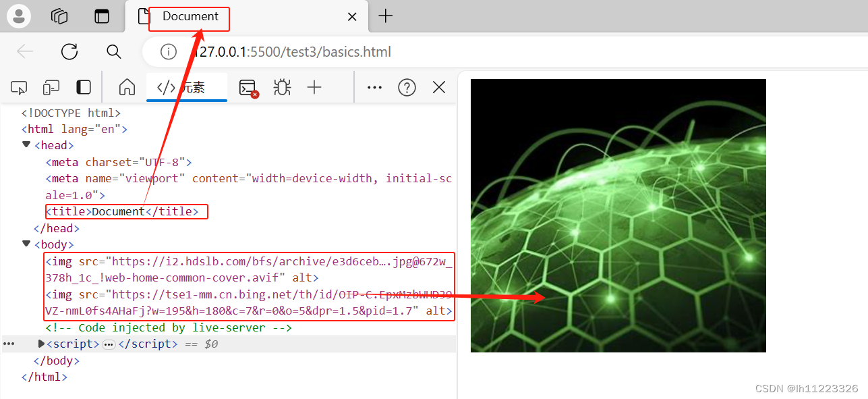868x399 pixels.
Task: Close the Document tab
Action: (x=352, y=17)
